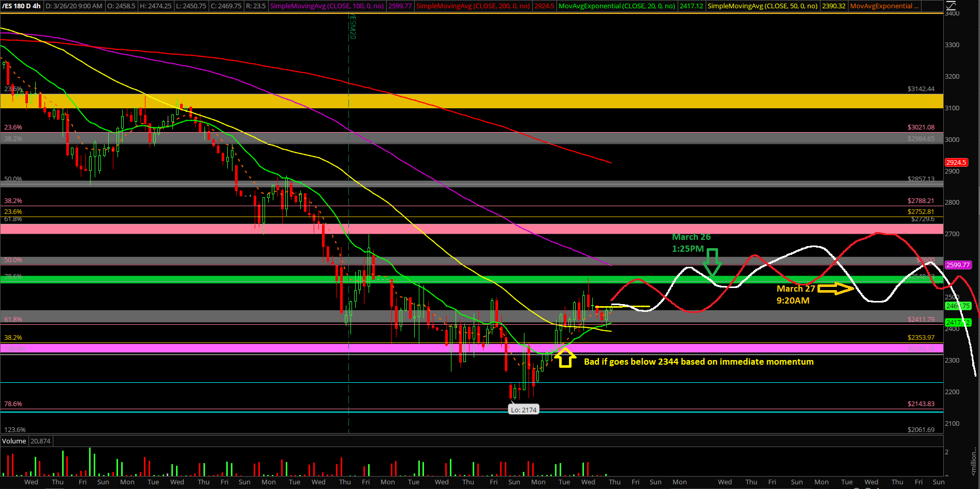This screenshot has height=489, width=980.
Task: Click the 2599.77 value in the header
Action: (x=400, y=6)
